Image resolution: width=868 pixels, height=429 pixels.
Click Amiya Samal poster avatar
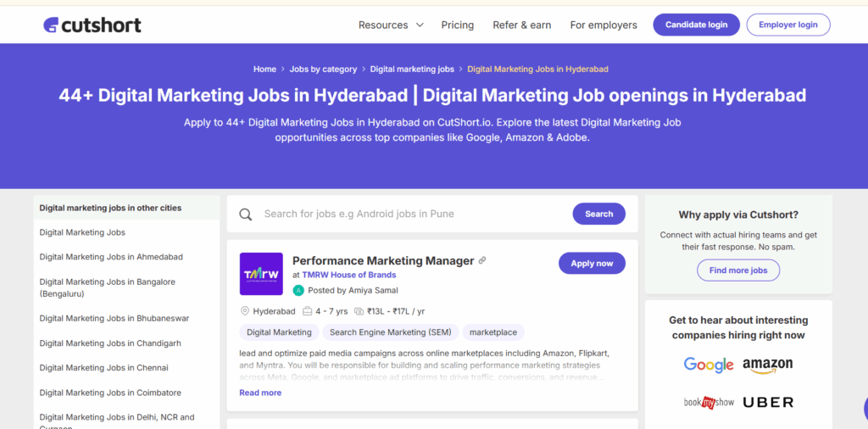click(x=298, y=290)
